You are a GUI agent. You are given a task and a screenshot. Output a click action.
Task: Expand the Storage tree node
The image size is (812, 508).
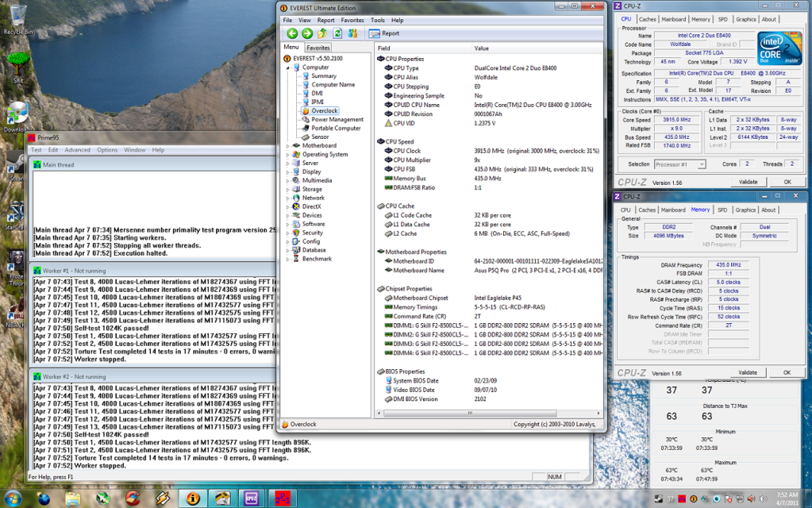pos(288,190)
